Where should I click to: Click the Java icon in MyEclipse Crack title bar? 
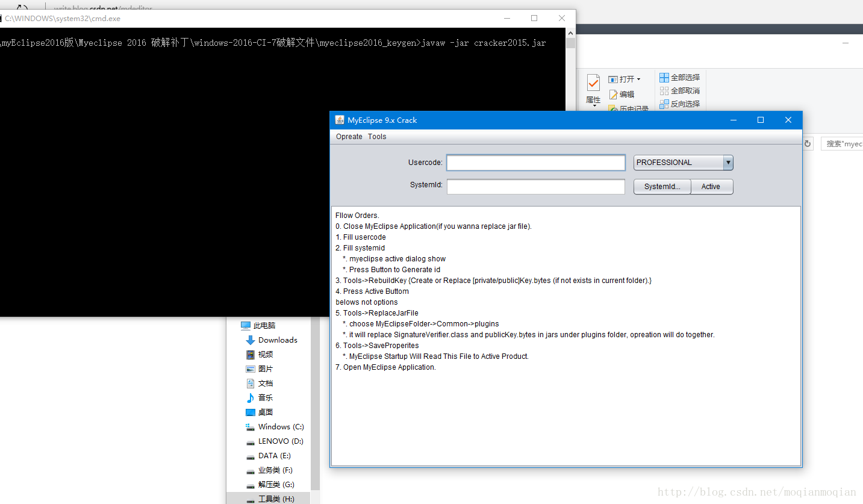tap(340, 120)
